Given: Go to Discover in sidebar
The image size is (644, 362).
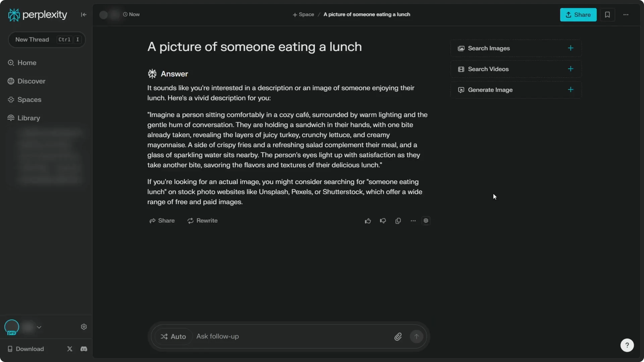Looking at the screenshot, I should tap(31, 81).
